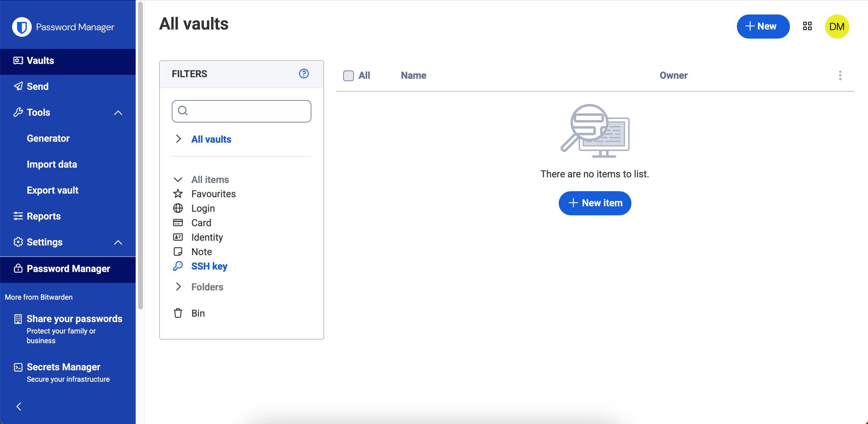Filter by Identity label

click(207, 237)
